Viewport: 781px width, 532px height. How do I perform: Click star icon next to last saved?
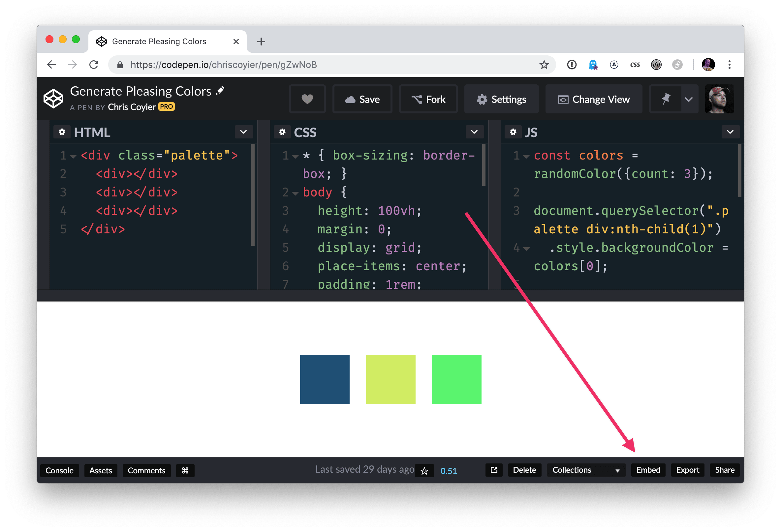click(x=424, y=471)
